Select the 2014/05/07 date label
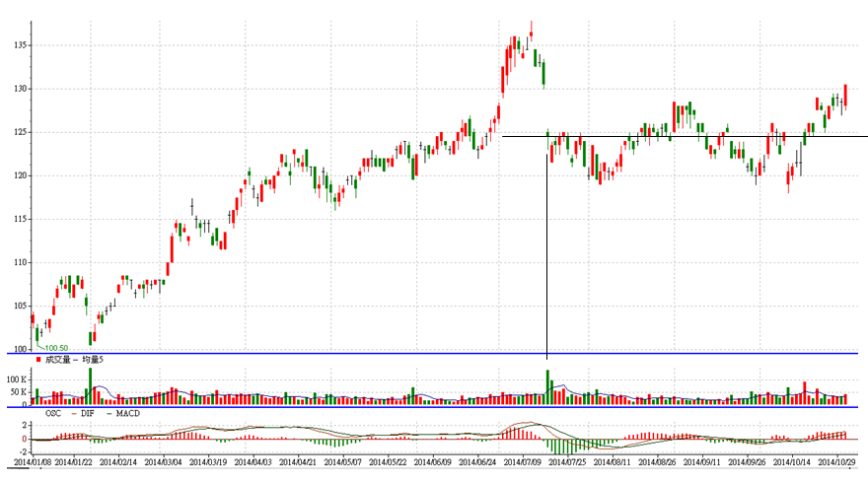Viewport: 868px width, 482px height. pyautogui.click(x=342, y=462)
